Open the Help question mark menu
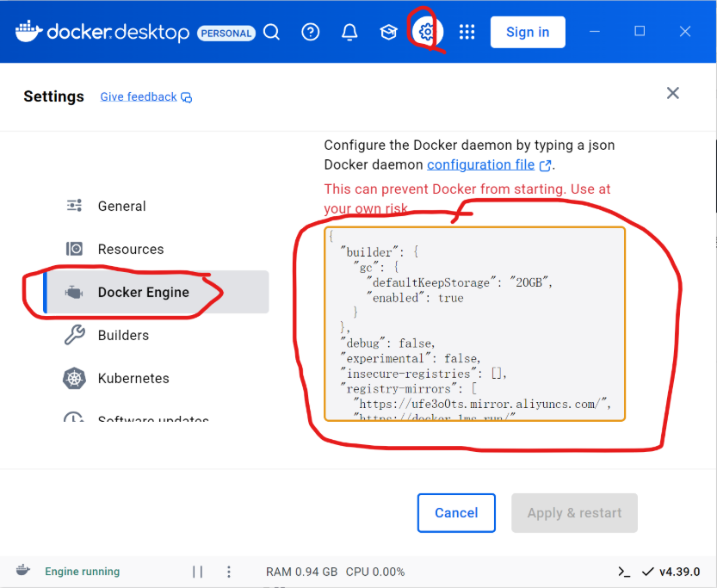The image size is (717, 588). (x=310, y=32)
